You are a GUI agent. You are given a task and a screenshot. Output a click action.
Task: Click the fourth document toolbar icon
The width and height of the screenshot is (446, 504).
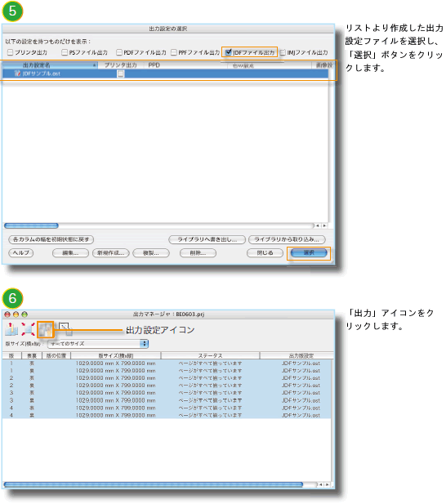tap(65, 329)
